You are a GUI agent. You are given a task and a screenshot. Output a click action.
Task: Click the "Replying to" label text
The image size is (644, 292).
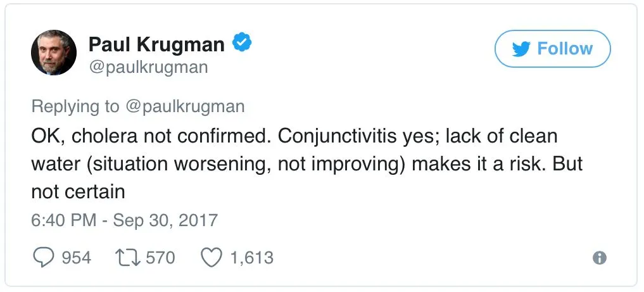(74, 106)
